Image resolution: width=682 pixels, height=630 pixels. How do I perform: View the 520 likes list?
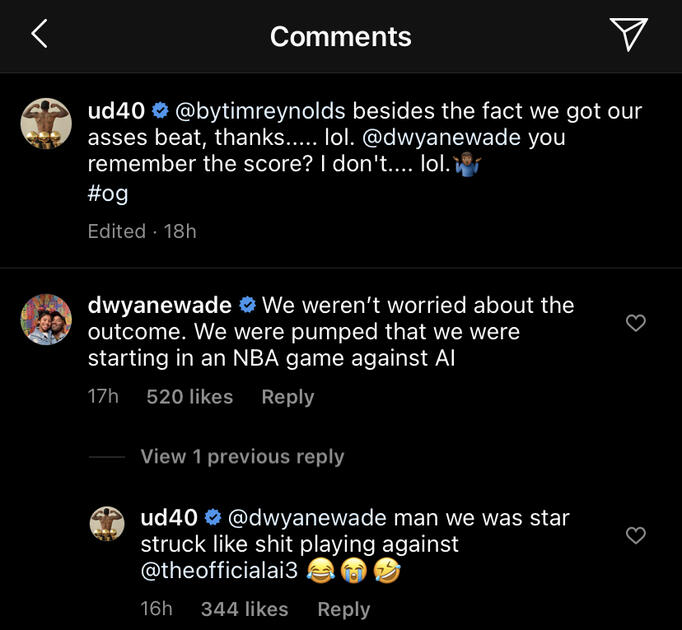(x=189, y=397)
